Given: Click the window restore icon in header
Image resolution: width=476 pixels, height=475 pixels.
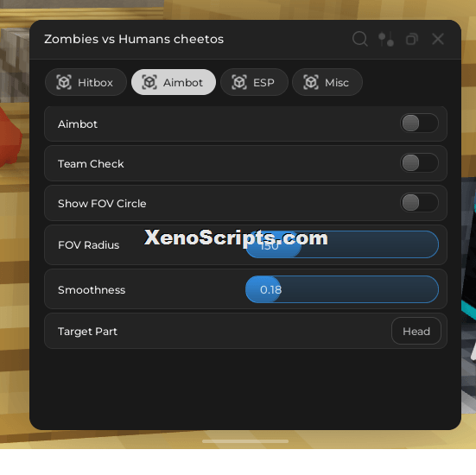Looking at the screenshot, I should (x=412, y=39).
